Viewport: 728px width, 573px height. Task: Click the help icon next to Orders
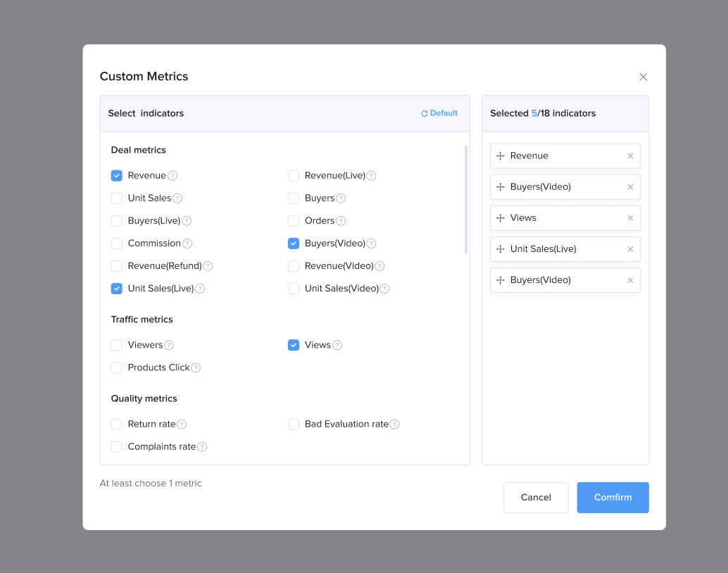coord(341,221)
